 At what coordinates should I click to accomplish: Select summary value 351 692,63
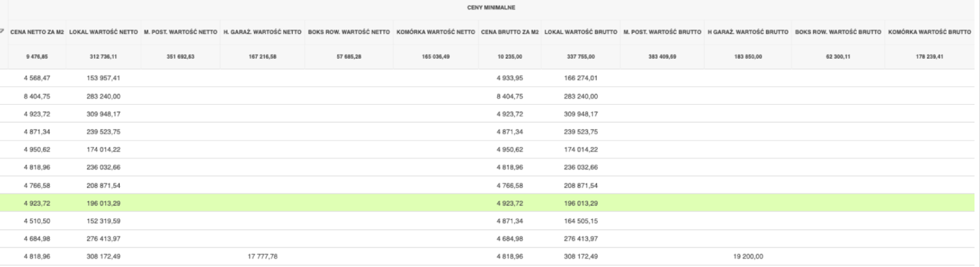pyautogui.click(x=180, y=57)
